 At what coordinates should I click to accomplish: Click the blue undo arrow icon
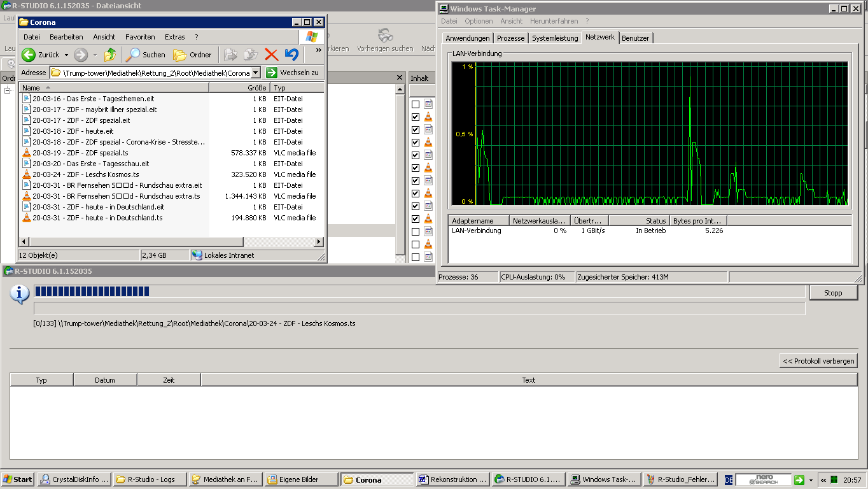click(x=292, y=55)
